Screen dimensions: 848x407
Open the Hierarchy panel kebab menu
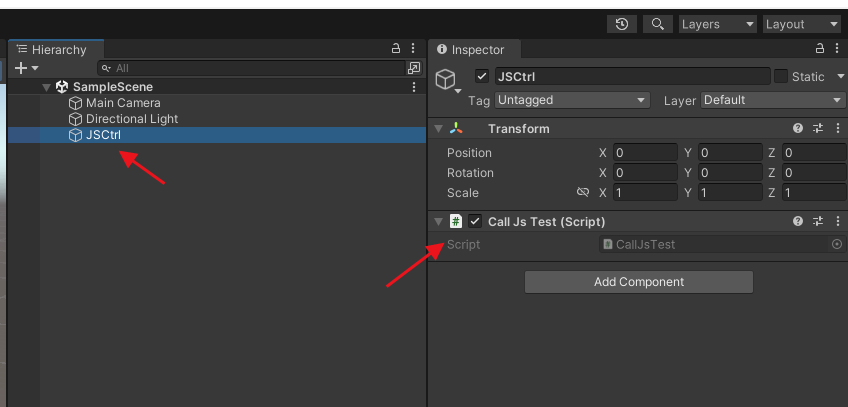tap(413, 49)
